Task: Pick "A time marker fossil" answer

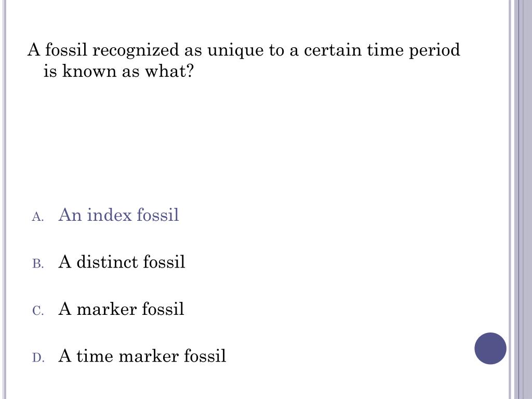Action: click(x=142, y=356)
